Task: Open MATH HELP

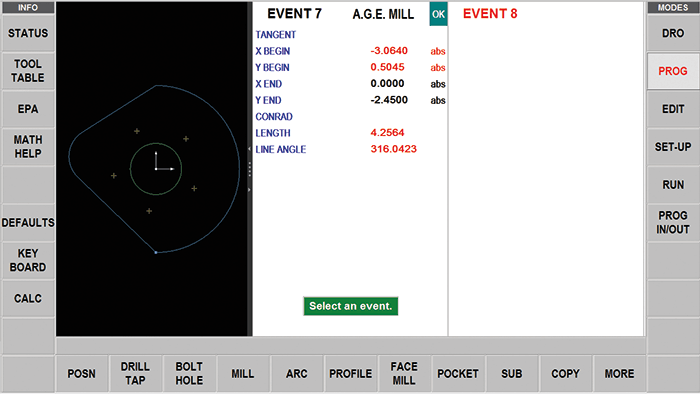Action: (28, 147)
